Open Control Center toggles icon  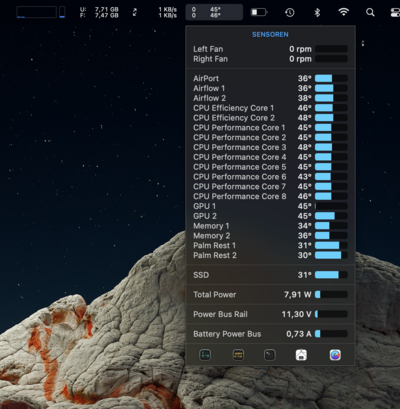tap(395, 13)
